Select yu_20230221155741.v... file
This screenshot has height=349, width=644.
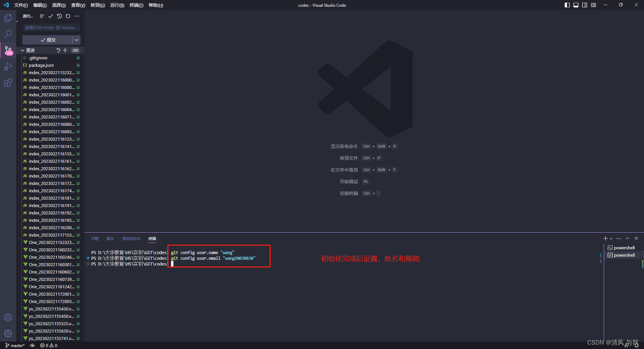pos(50,338)
